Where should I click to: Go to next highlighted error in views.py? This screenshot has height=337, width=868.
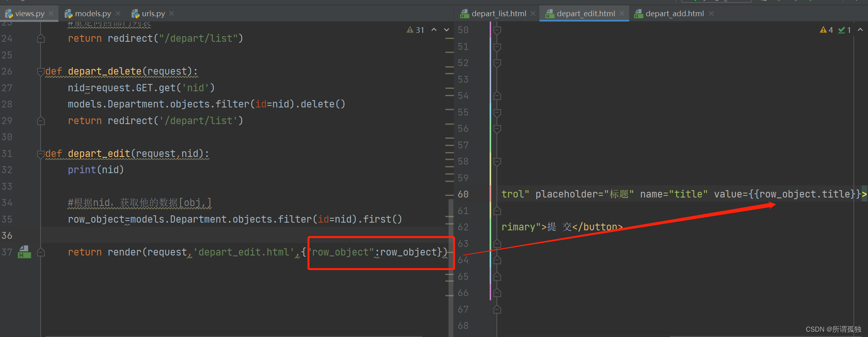click(x=447, y=30)
